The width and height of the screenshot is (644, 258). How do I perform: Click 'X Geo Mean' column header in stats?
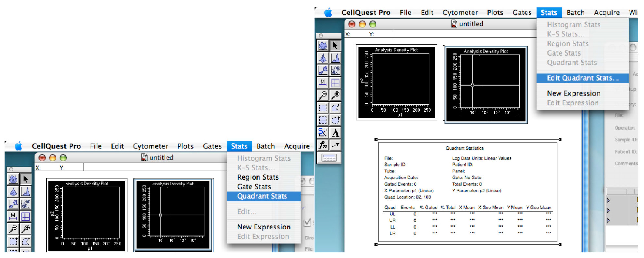pos(490,208)
